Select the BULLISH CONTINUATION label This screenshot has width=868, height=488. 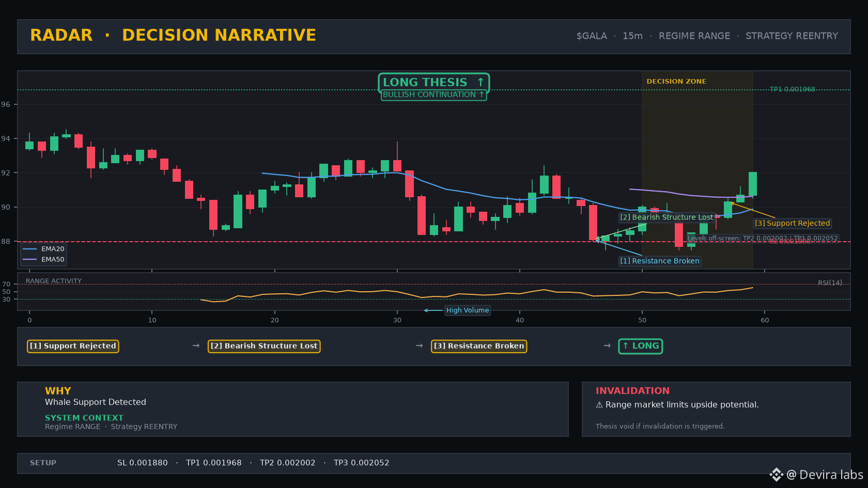(434, 95)
